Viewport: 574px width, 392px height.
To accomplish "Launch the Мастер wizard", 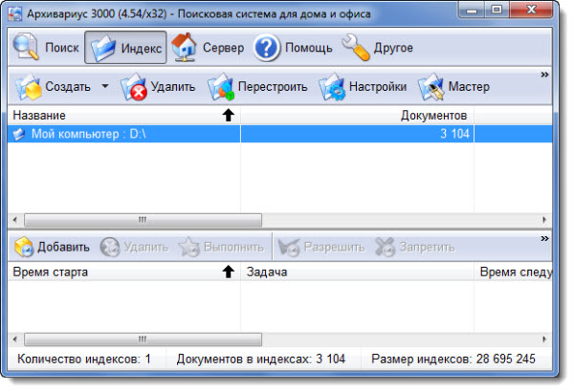I will (455, 87).
